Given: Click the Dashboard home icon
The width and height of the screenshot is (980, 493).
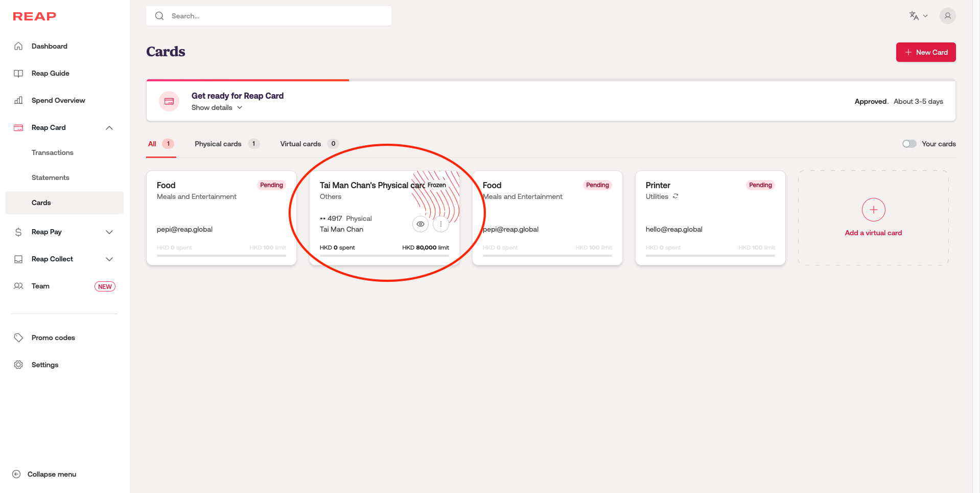Looking at the screenshot, I should [x=18, y=46].
